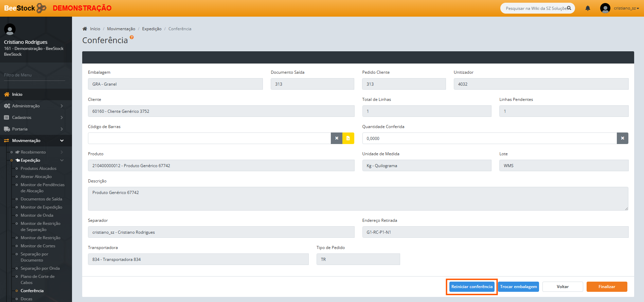Click the Expedição breadcrumb link
Viewport: 644px width, 302px height.
pos(151,29)
